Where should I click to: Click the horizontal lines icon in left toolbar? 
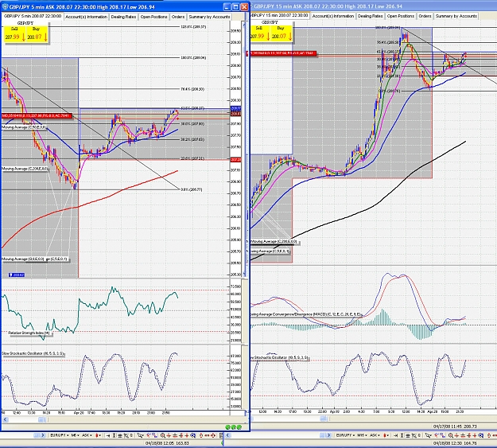click(120, 435)
